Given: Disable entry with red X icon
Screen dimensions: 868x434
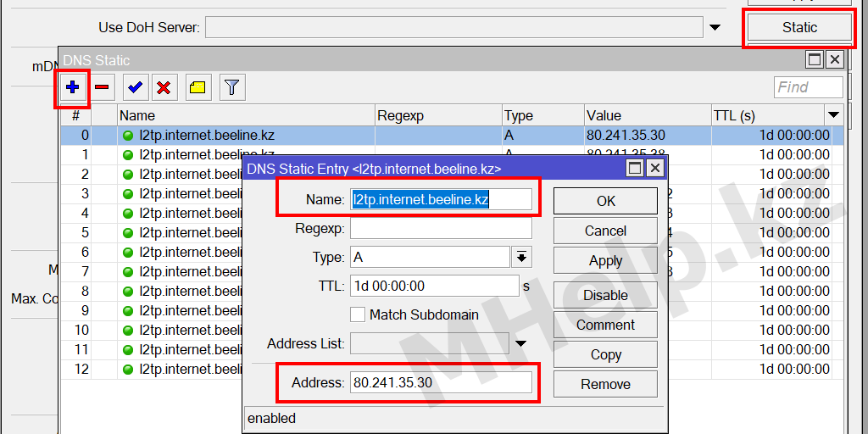Looking at the screenshot, I should [x=164, y=87].
